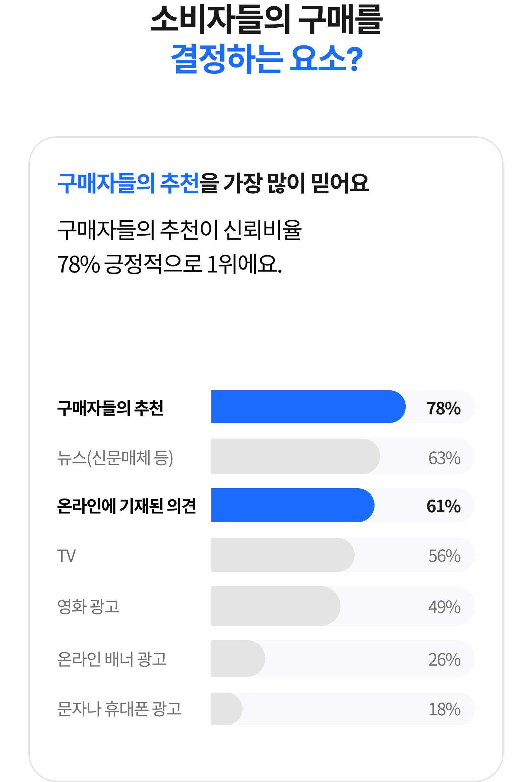Click the 18% percentage value

point(445,710)
